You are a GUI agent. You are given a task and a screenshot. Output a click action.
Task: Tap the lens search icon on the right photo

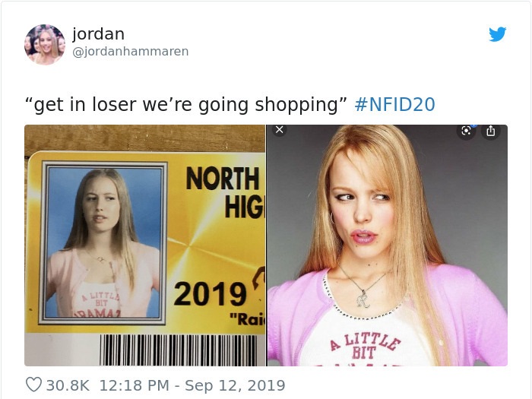(x=466, y=131)
